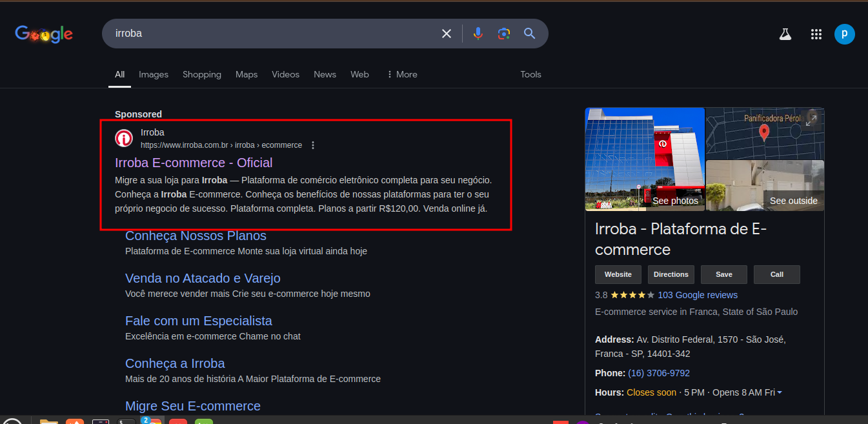Image resolution: width=868 pixels, height=424 pixels.
Task: Start voice search with microphone icon
Action: (478, 34)
